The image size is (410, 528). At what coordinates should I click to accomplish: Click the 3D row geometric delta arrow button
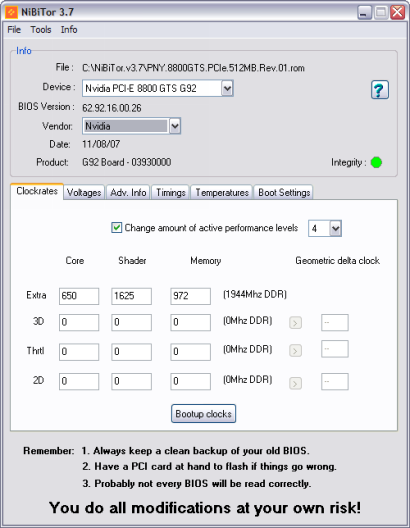pos(295,323)
